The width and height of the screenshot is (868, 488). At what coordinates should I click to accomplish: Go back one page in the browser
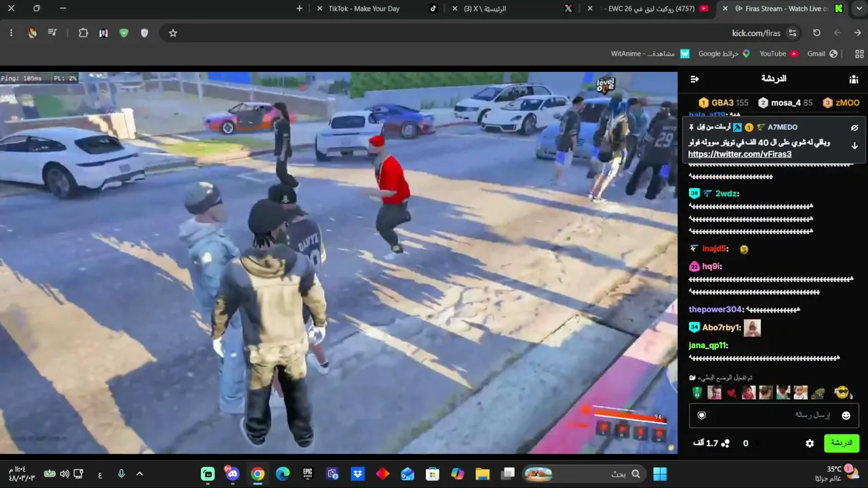837,33
